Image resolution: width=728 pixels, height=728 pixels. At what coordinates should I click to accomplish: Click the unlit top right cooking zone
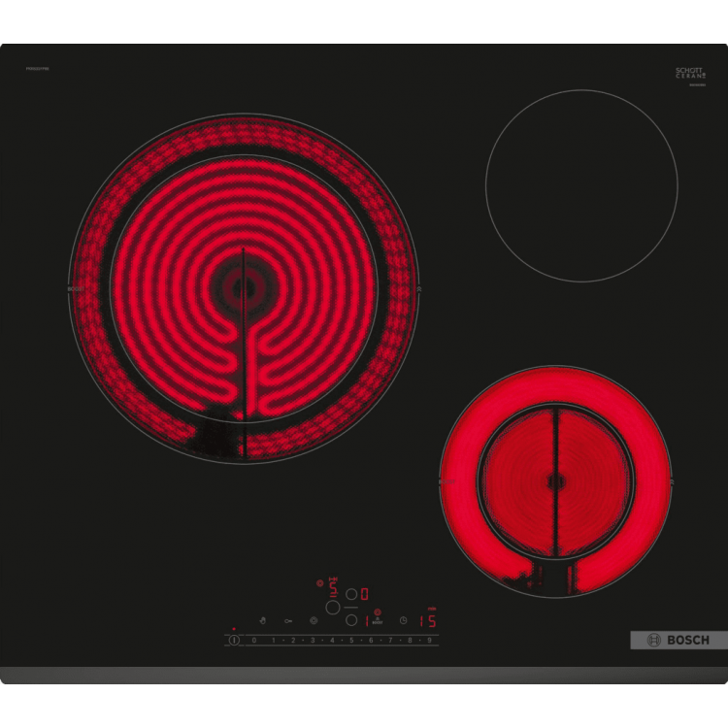click(x=580, y=185)
